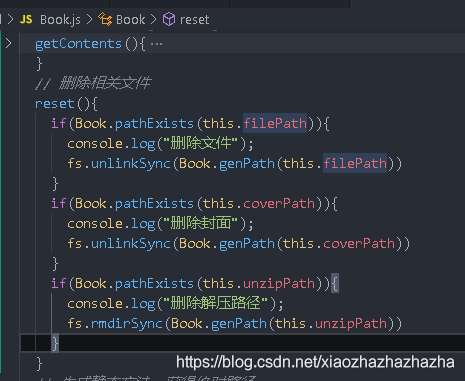Viewport: 465px width, 381px height.
Task: Click coverPath in the second if statement
Action: pyautogui.click(x=279, y=203)
